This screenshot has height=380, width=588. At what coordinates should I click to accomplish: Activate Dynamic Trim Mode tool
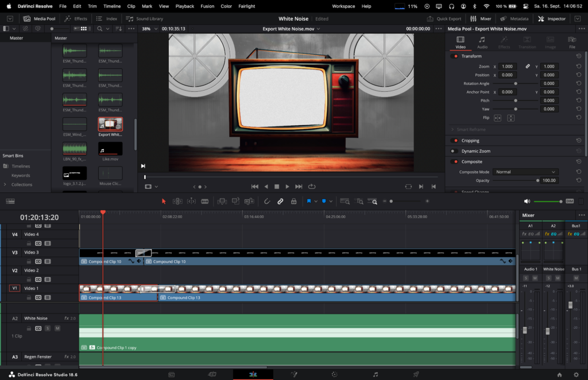coord(191,201)
